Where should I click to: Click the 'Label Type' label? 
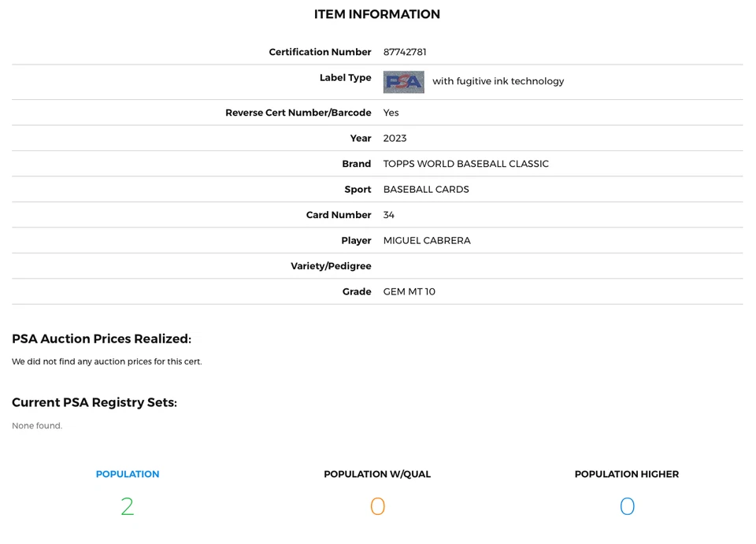coord(345,78)
